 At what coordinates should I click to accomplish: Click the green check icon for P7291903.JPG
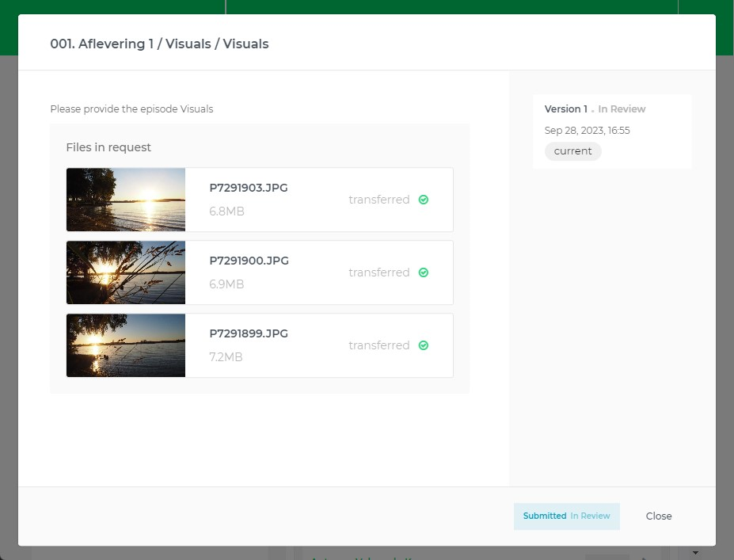click(423, 200)
